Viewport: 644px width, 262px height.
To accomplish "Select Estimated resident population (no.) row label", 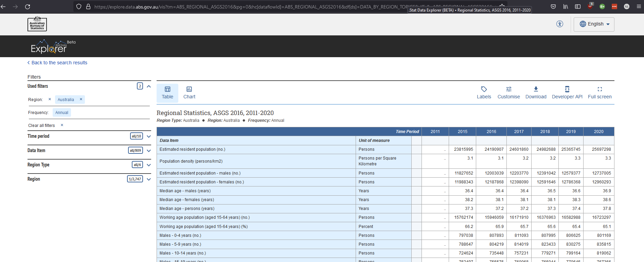I will (192, 149).
